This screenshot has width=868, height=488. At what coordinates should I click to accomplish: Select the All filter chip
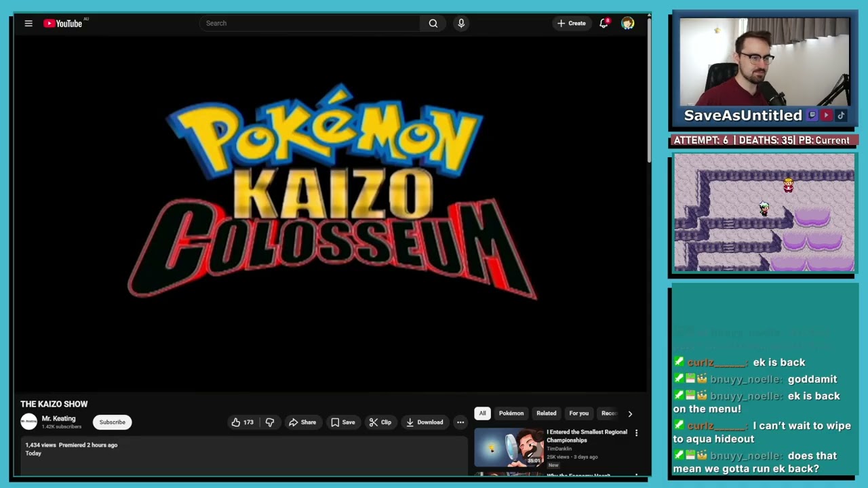tap(483, 413)
